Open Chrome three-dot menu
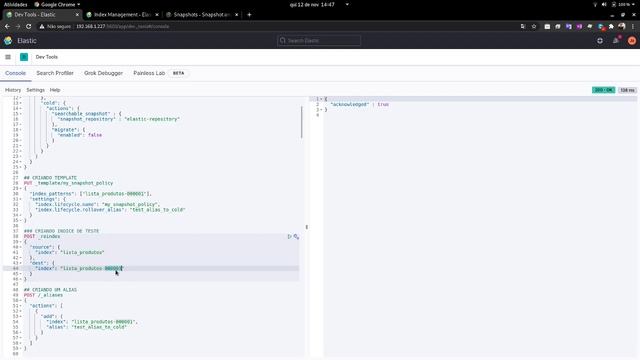The image size is (640, 360). point(633,27)
